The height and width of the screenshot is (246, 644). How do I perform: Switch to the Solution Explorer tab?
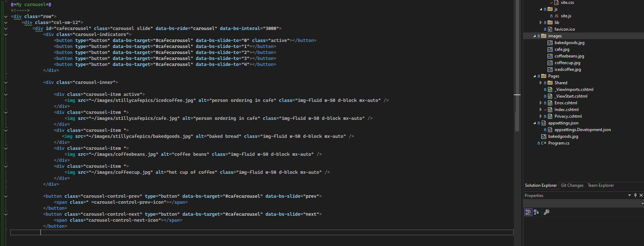click(541, 185)
